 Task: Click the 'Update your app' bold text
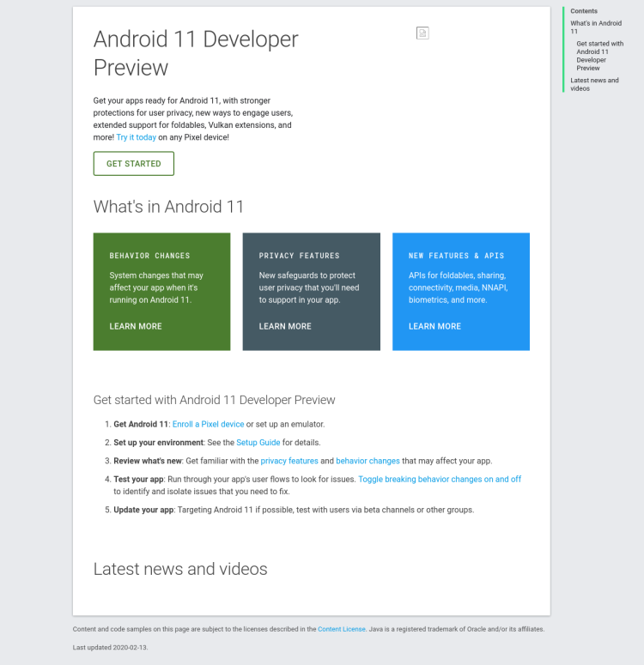(143, 510)
